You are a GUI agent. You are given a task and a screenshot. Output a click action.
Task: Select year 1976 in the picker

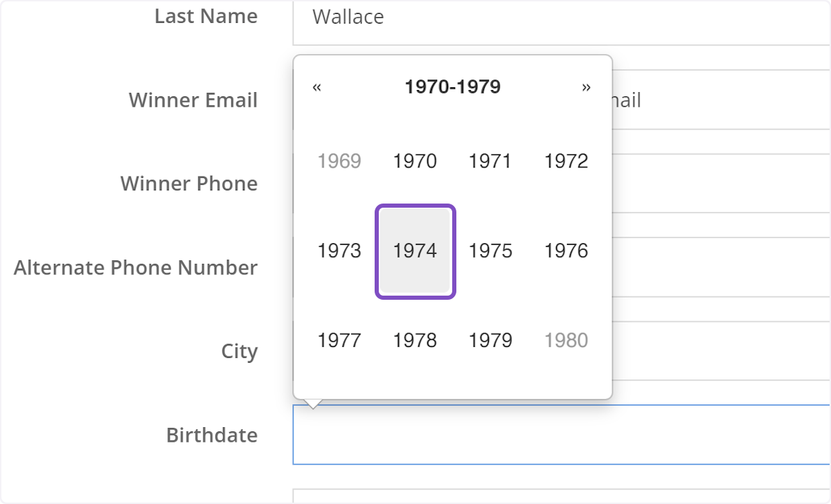coord(566,251)
